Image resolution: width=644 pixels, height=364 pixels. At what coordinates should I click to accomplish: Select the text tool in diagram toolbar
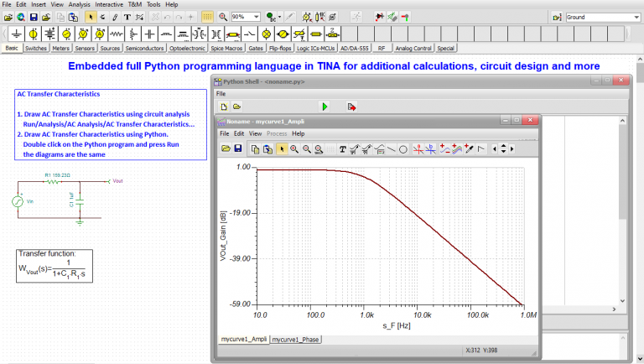click(x=342, y=148)
